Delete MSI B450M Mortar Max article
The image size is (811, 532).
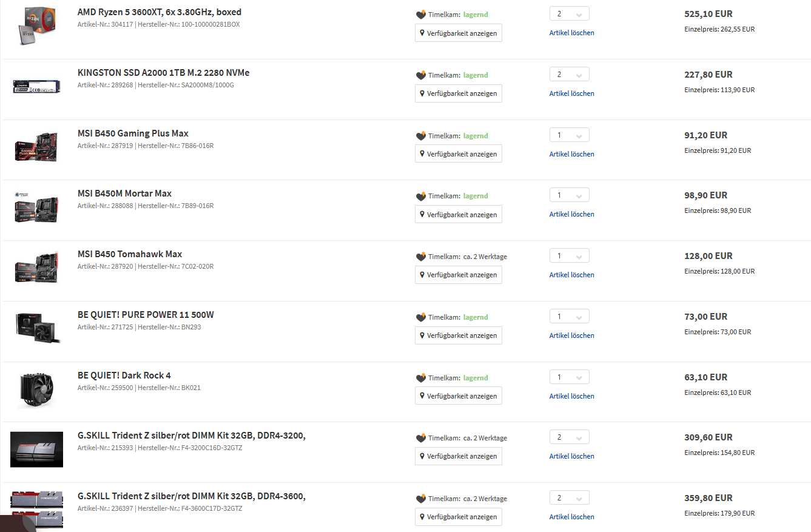(572, 214)
